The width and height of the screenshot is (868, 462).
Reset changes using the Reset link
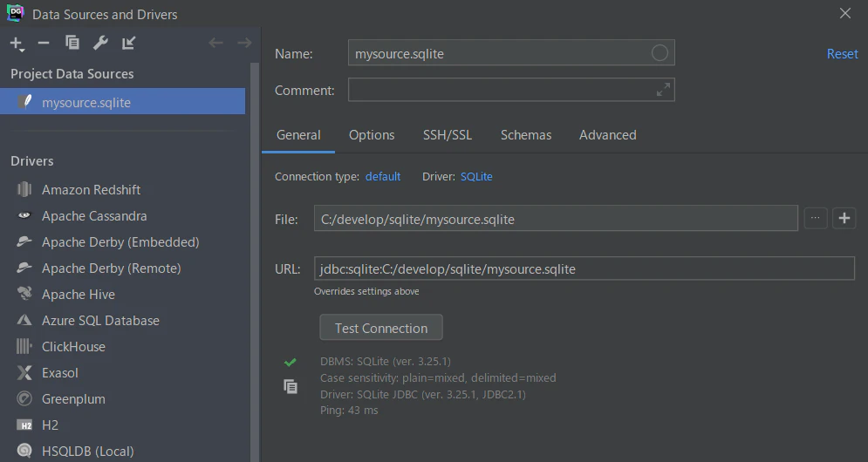click(842, 54)
